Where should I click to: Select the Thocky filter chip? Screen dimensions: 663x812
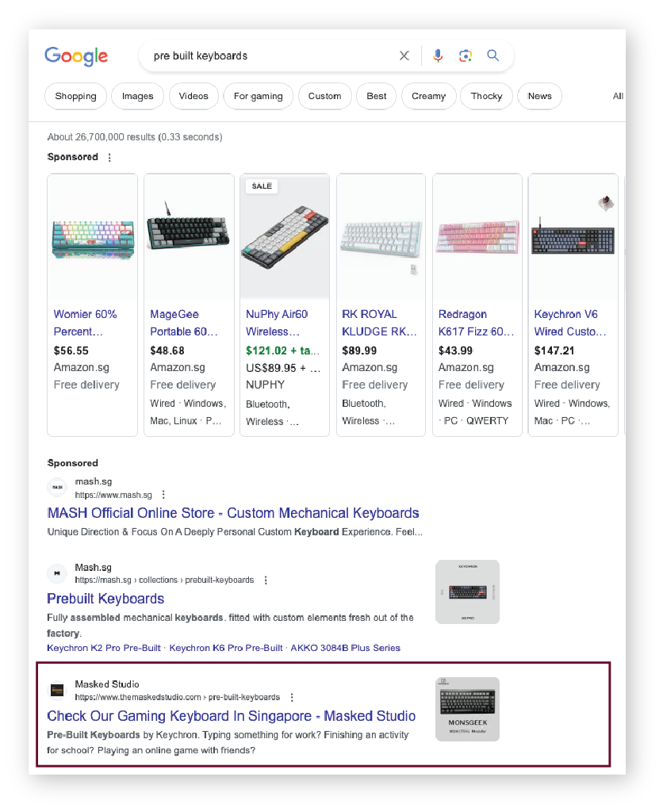tap(486, 96)
